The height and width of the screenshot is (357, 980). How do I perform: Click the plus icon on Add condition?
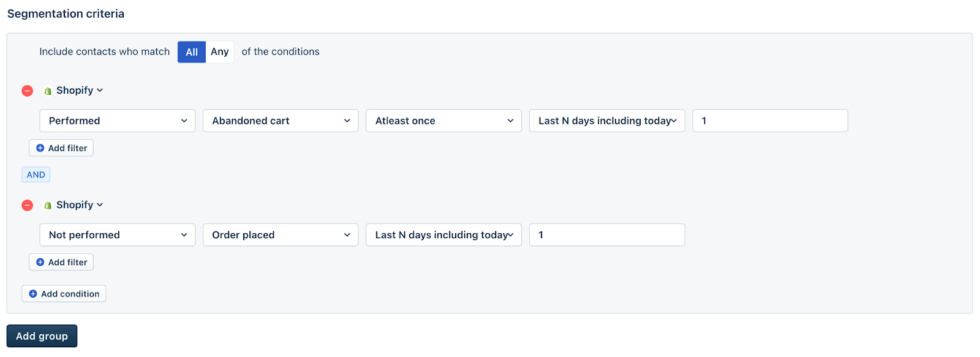33,294
